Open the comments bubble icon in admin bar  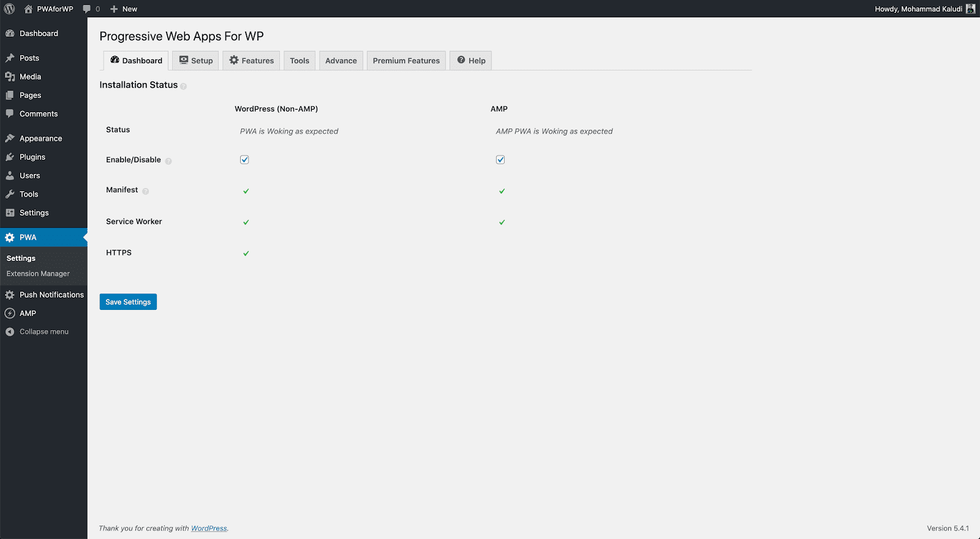click(x=87, y=9)
